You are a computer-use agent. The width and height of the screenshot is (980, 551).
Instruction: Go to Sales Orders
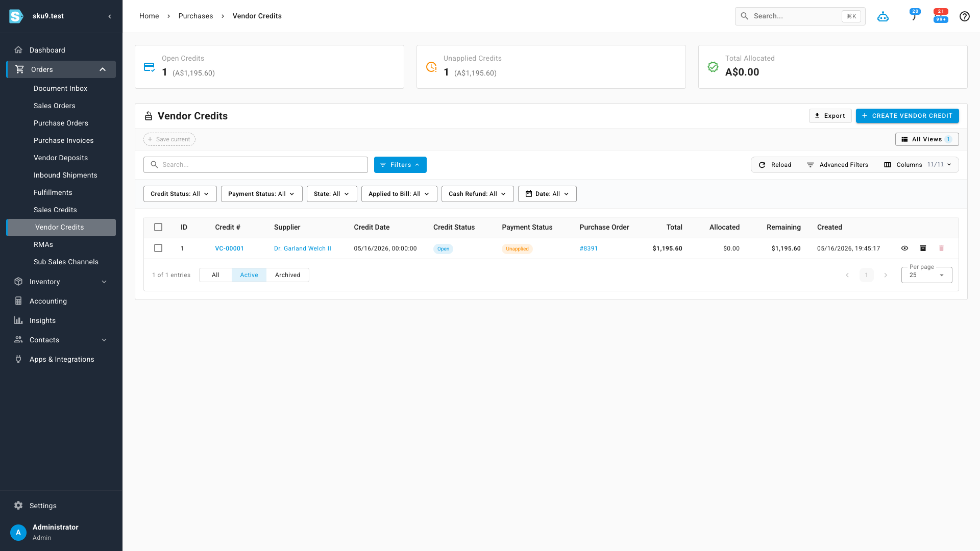pos(55,106)
